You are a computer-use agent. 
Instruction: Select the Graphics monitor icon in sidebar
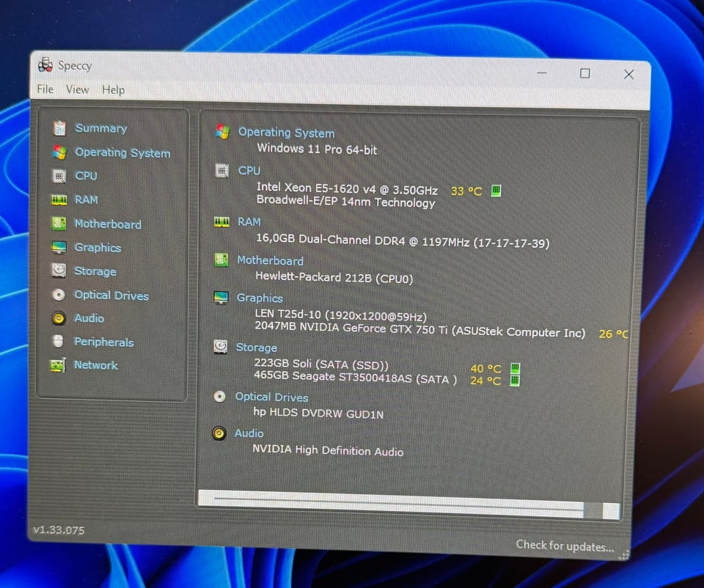pos(59,247)
